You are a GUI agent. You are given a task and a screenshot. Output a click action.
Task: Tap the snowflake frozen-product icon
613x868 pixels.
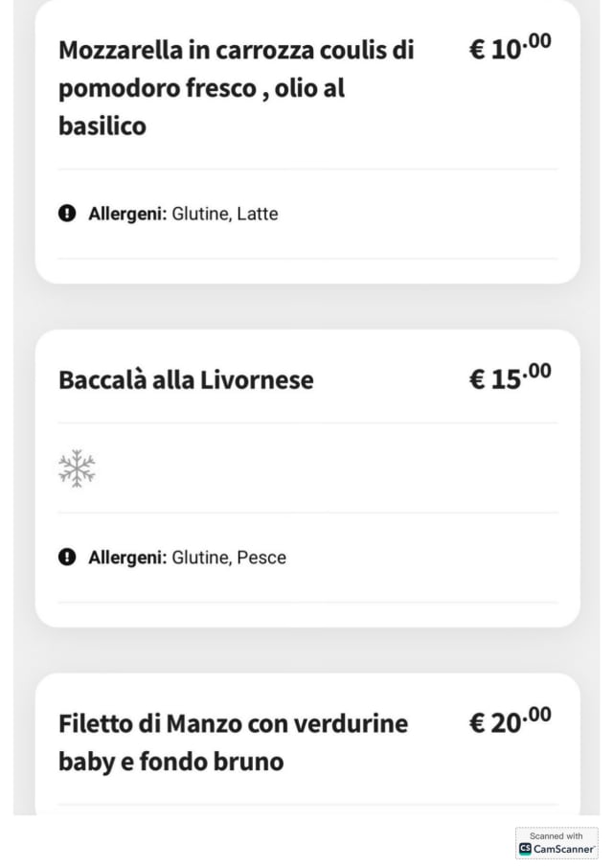(77, 468)
